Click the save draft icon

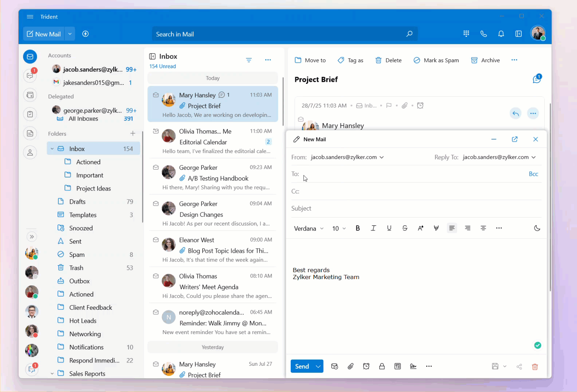[x=495, y=366]
